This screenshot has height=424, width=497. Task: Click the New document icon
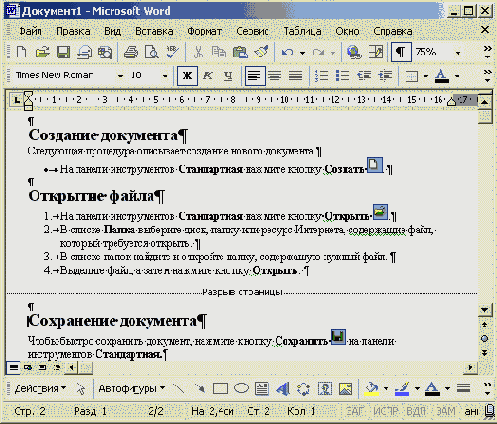[22, 52]
